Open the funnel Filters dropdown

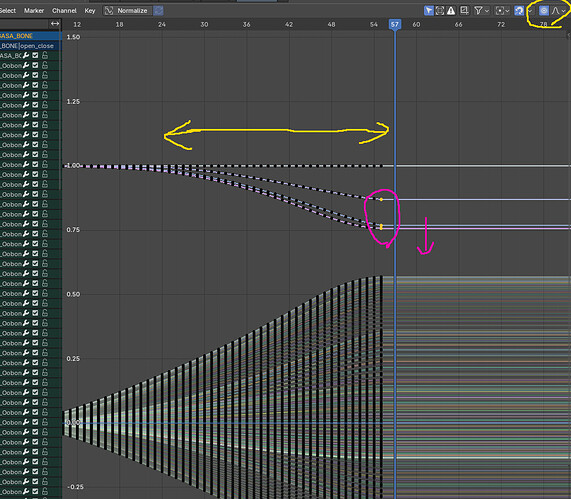tap(481, 11)
